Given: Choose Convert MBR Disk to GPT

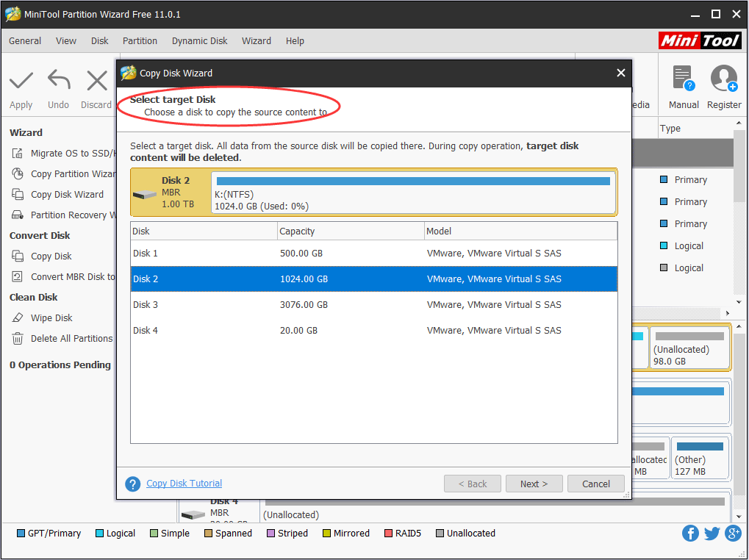Looking at the screenshot, I should 64,277.
